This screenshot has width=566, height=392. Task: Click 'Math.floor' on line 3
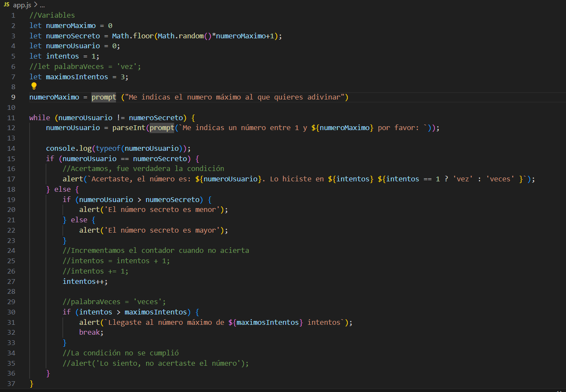coord(133,36)
